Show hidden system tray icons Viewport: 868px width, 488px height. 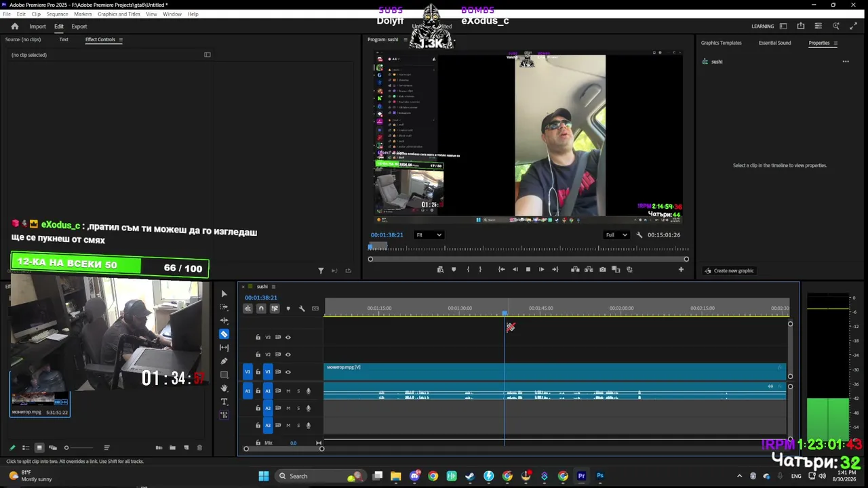[739, 476]
